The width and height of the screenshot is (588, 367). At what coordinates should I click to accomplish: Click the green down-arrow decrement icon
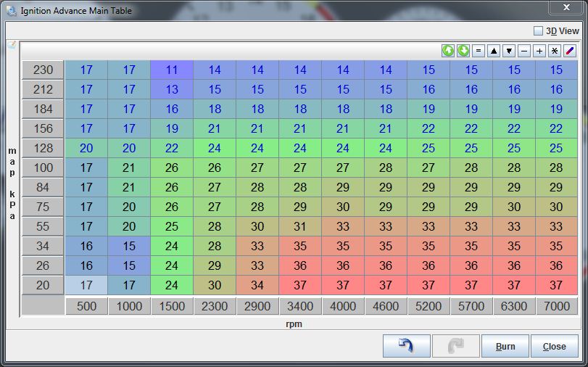[x=463, y=51]
